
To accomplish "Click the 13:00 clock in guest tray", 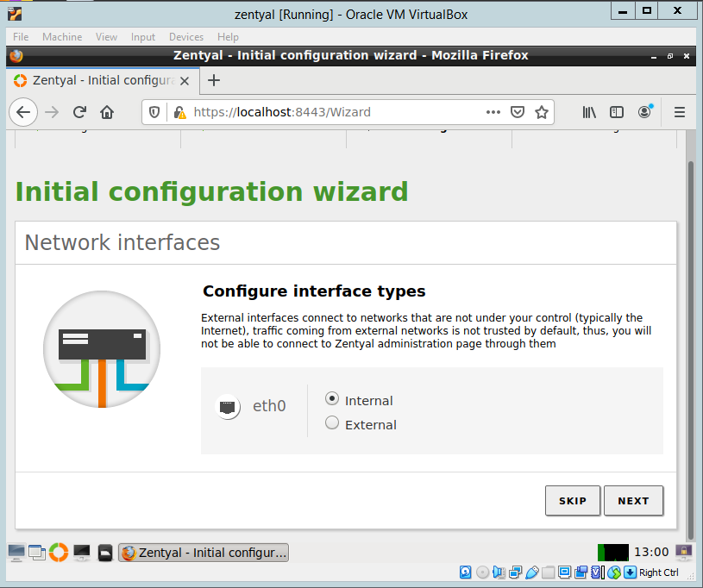I will click(651, 552).
